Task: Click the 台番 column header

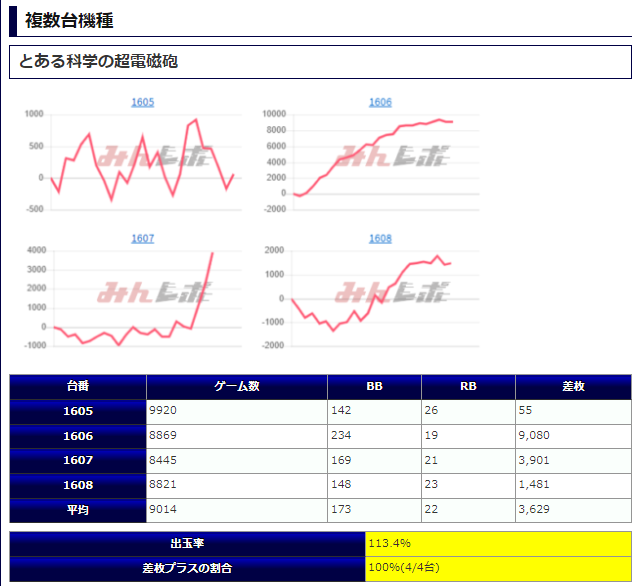Action: pyautogui.click(x=78, y=387)
